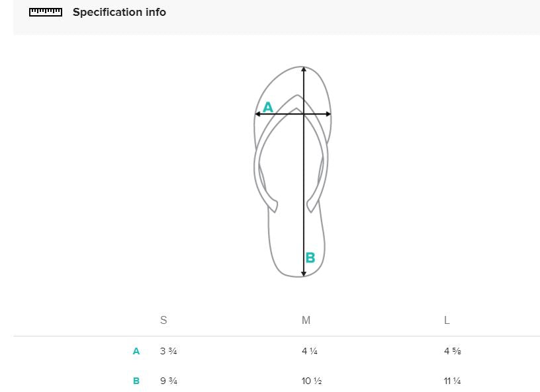Click the left arrowhead of the width line

257,114
